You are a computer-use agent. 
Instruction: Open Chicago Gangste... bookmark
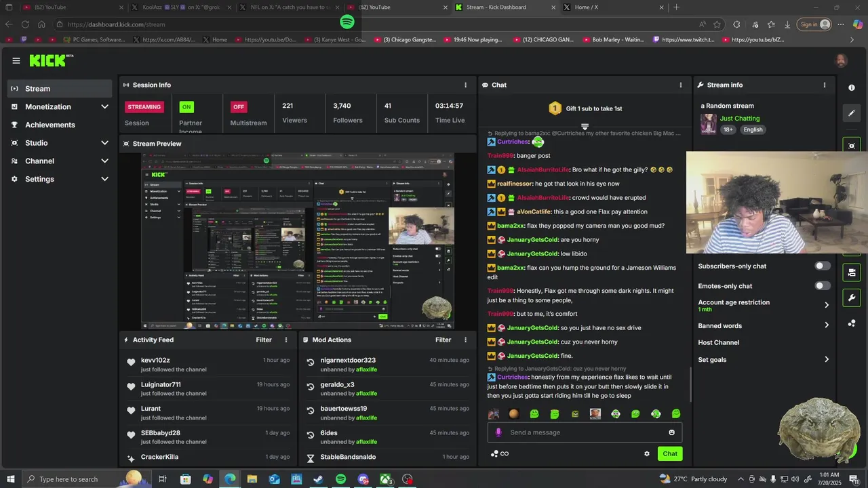pos(405,40)
